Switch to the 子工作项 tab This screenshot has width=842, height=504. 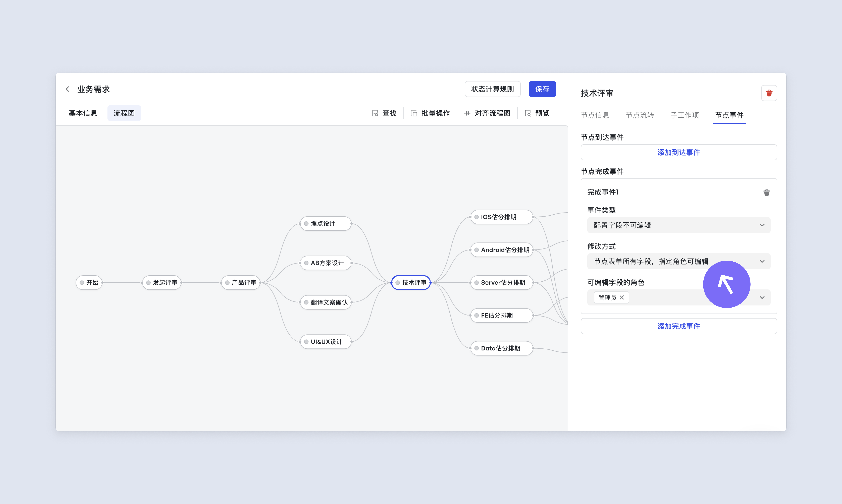click(685, 115)
